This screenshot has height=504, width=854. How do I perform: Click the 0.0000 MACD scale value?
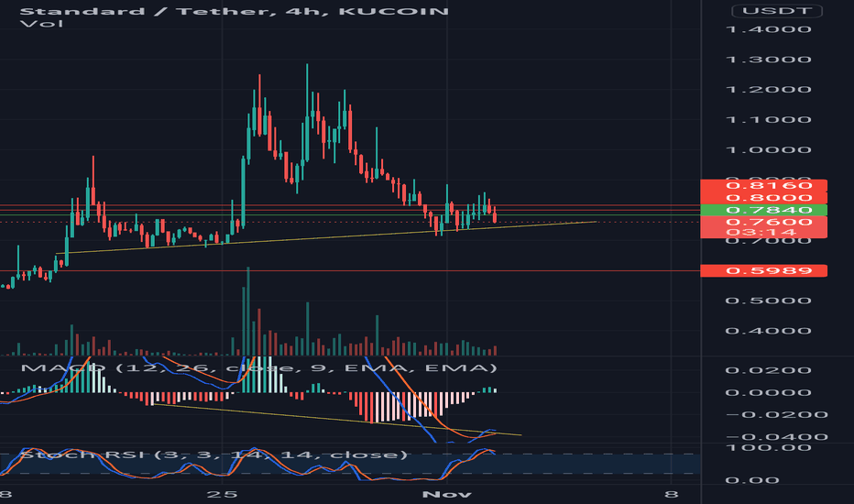click(769, 393)
